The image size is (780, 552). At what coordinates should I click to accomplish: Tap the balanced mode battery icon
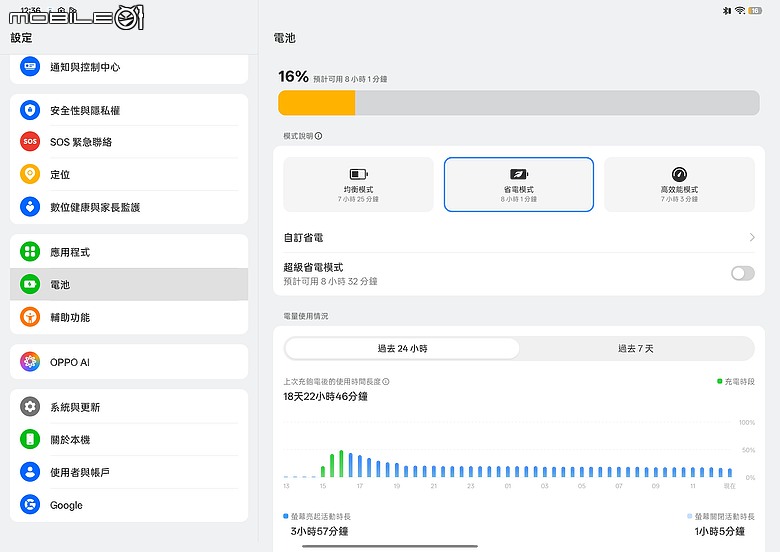pyautogui.click(x=359, y=174)
